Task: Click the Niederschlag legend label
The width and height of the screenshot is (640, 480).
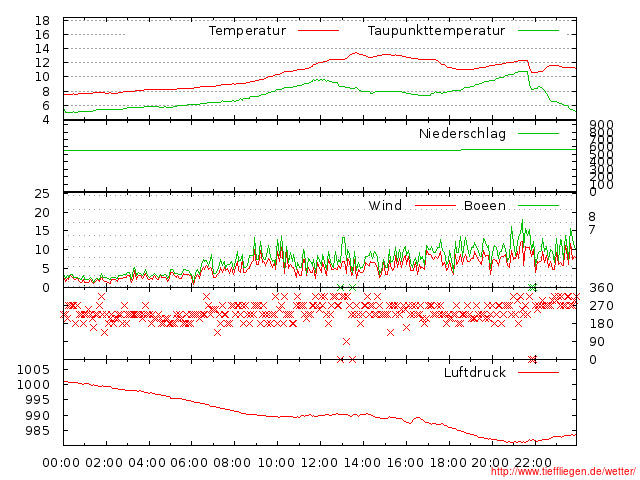Action: tap(462, 133)
